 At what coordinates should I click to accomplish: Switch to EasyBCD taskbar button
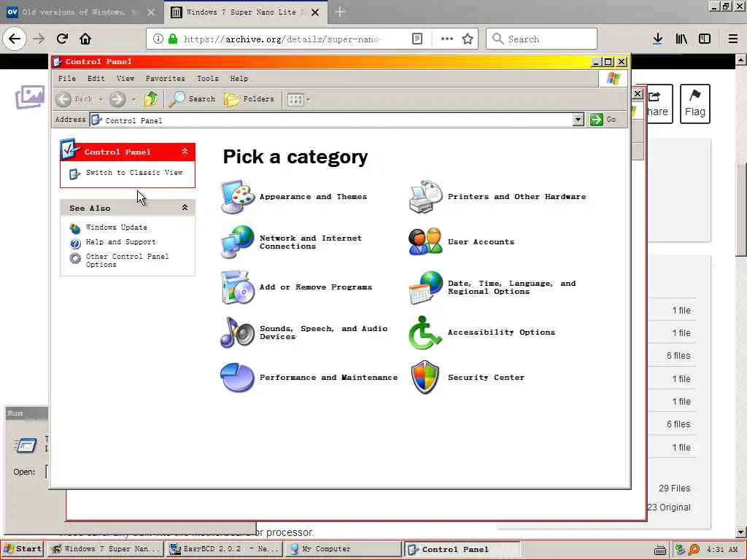tap(224, 549)
